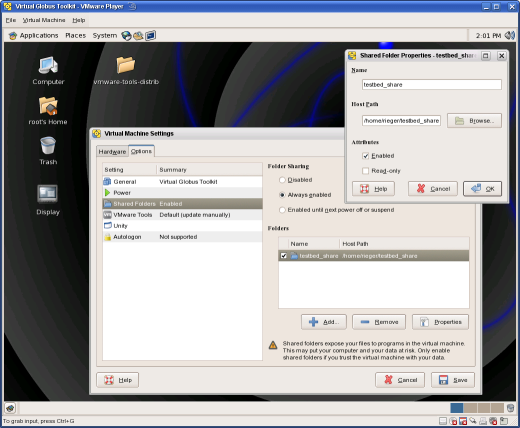Select the testbed_share folder row
Screen dimensions: 520x428
pos(374,256)
